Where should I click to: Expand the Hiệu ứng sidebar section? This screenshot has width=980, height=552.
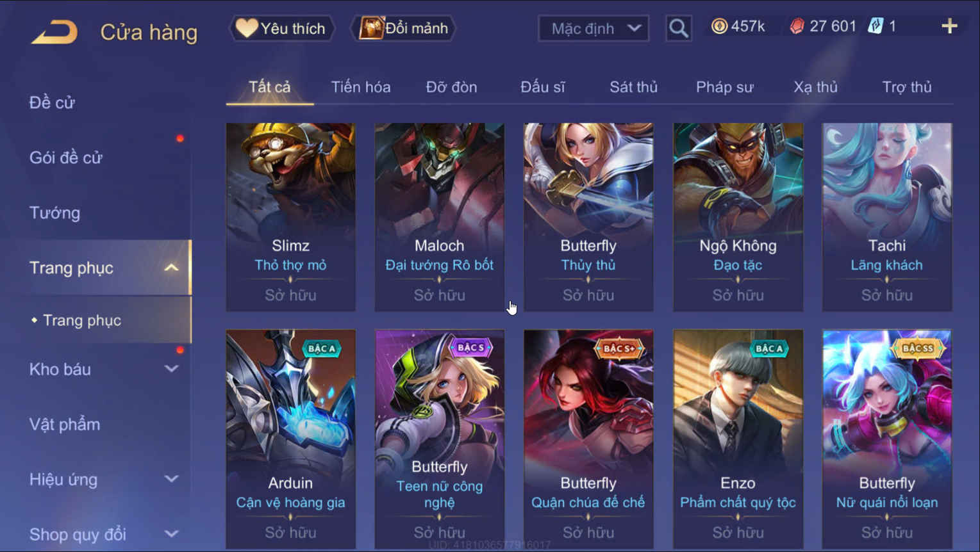(171, 479)
